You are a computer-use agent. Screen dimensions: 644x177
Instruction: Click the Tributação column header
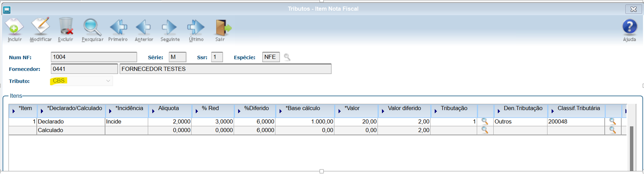[x=454, y=111]
